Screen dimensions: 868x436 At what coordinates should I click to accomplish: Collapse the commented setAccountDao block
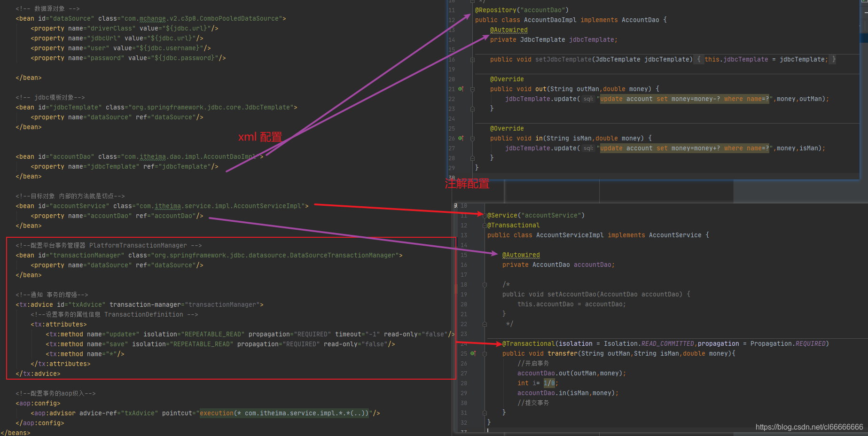485,285
